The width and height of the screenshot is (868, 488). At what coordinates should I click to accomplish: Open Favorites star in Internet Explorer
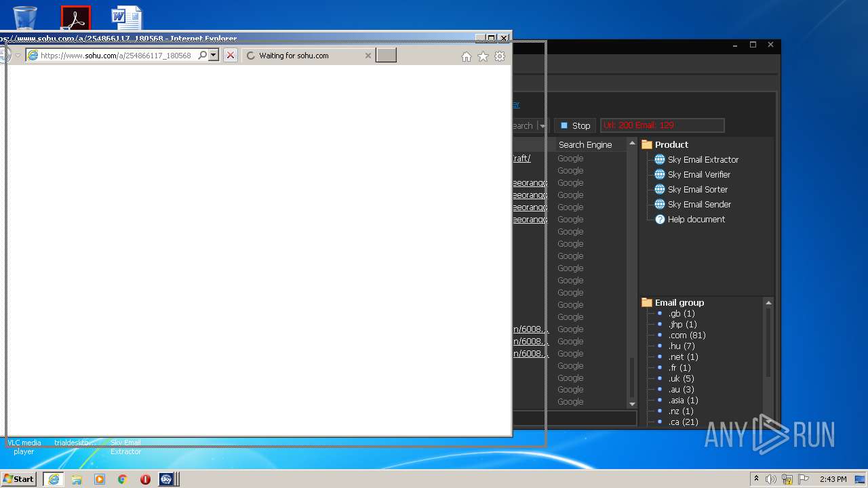coord(483,56)
